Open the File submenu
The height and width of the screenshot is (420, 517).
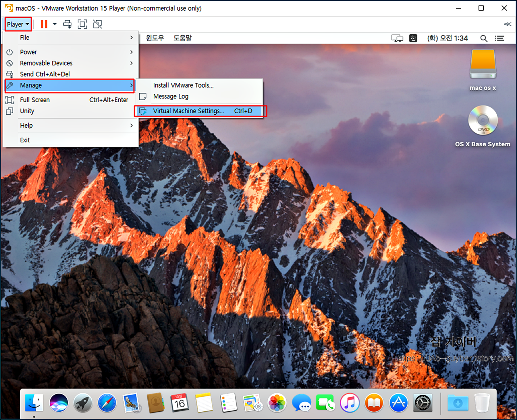(71, 37)
